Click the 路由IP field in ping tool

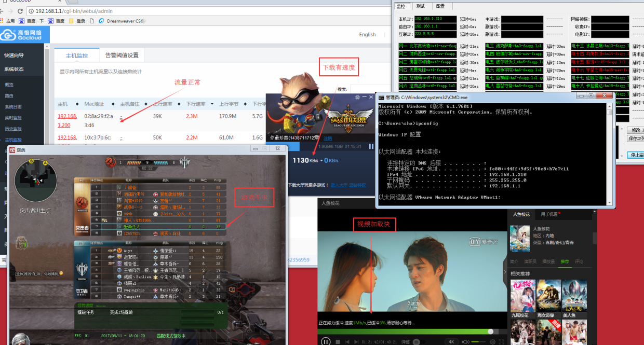coord(436,26)
